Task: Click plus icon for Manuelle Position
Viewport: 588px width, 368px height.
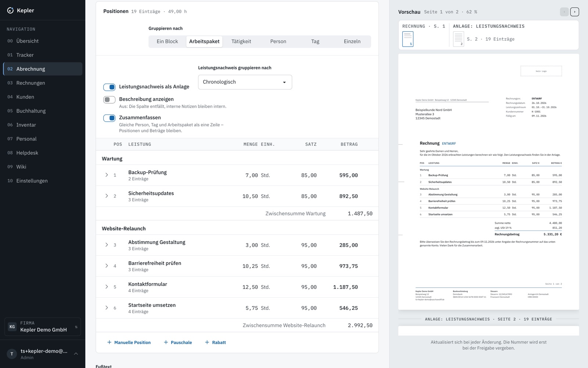Action: [x=109, y=342]
